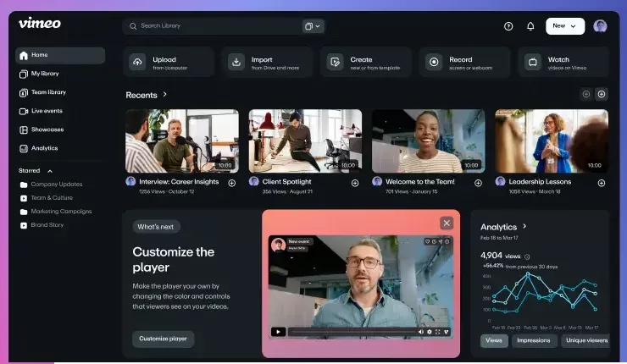Click the volume icon in preview player

click(420, 332)
